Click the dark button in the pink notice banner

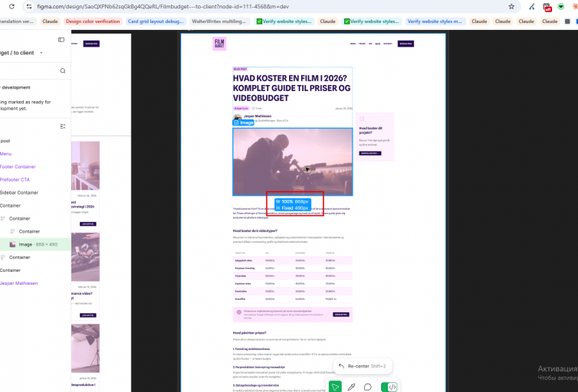coord(341,315)
